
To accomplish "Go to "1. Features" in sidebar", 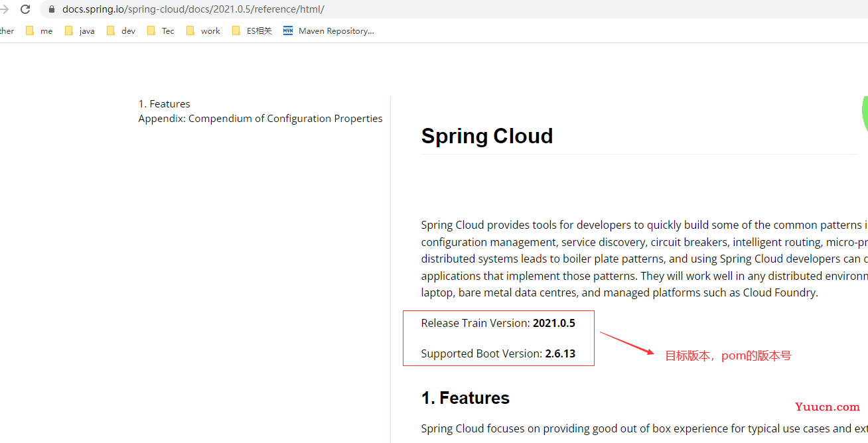I will click(x=164, y=103).
